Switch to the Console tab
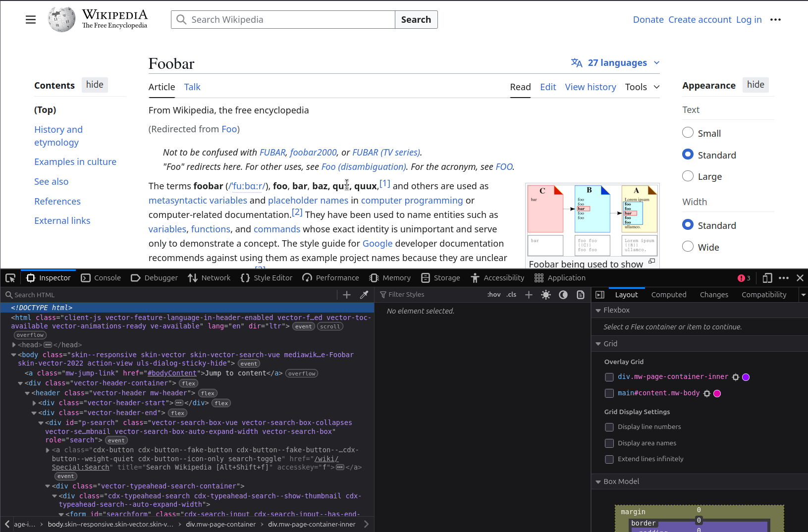 pos(101,278)
